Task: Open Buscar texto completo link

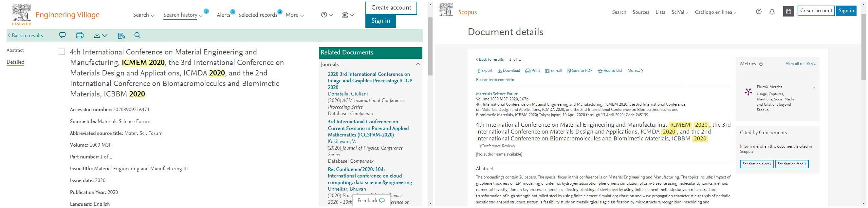Action: 495,80
